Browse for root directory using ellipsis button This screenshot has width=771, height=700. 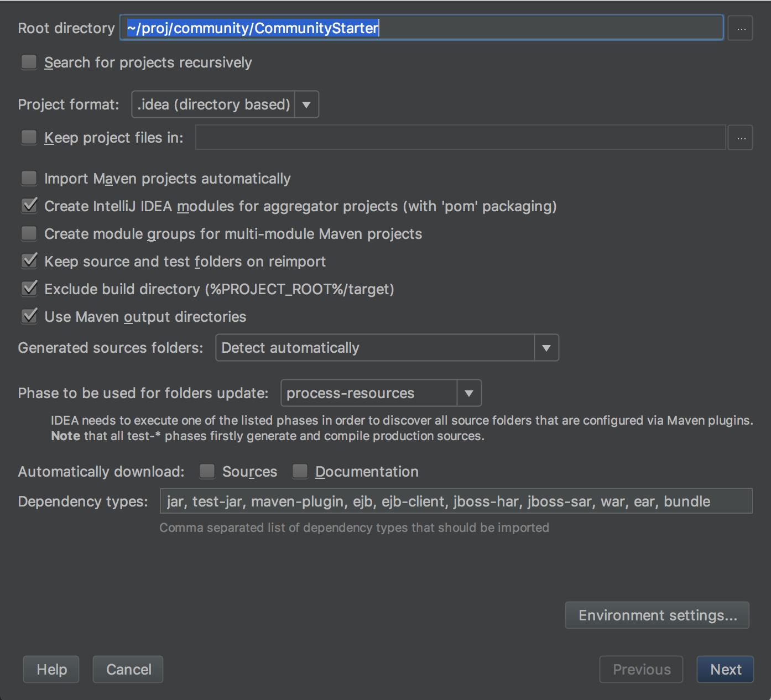(740, 28)
